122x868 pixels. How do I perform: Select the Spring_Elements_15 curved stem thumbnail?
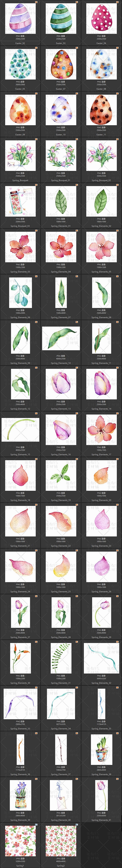click(20, 430)
